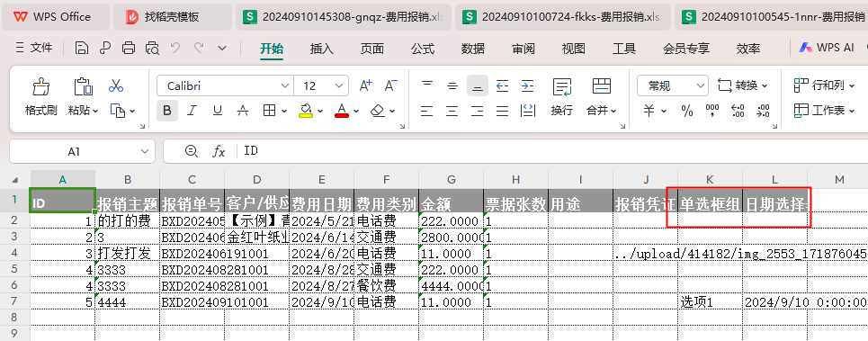Switch to the 公式 Formulas tab
The image size is (868, 341).
point(423,49)
